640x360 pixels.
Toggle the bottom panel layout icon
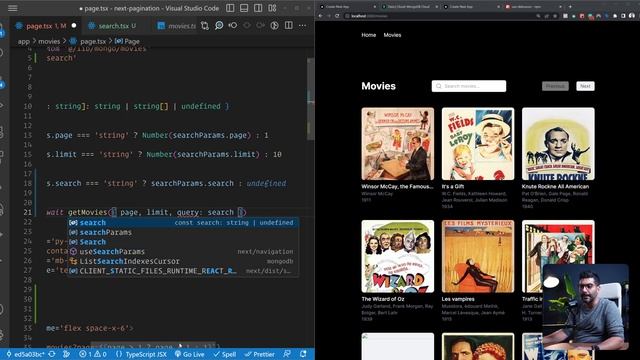(x=244, y=8)
